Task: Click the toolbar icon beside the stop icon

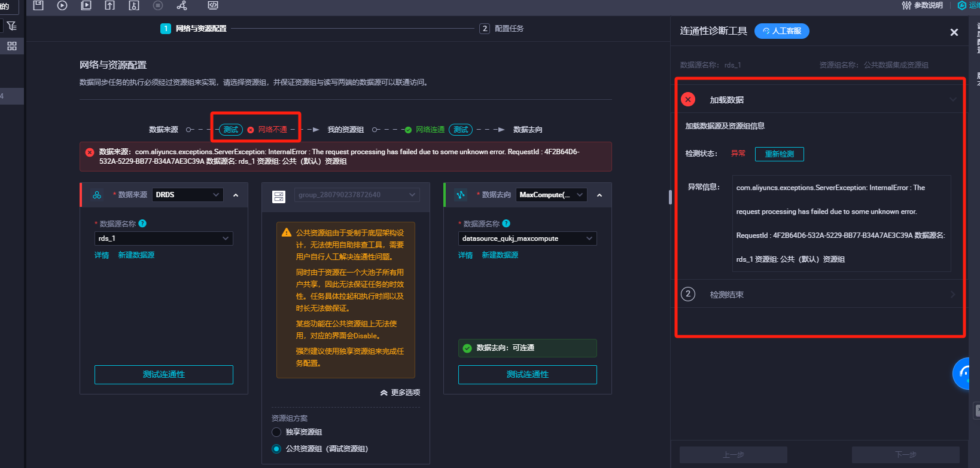Action: click(x=134, y=5)
